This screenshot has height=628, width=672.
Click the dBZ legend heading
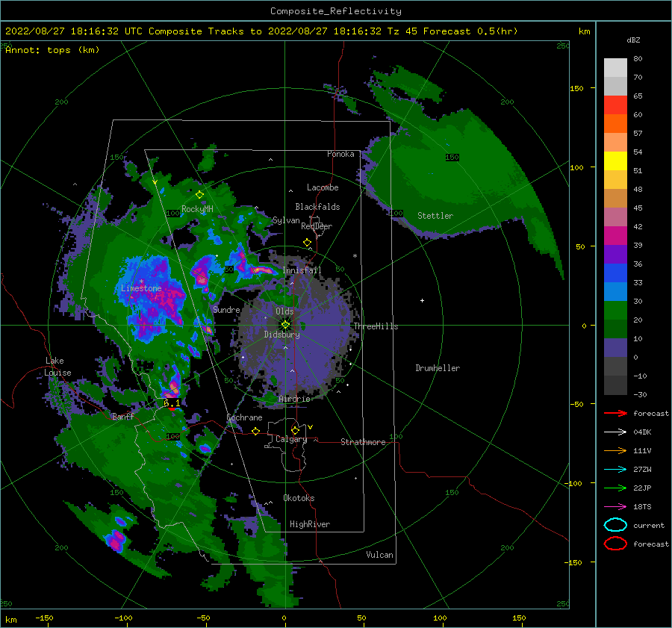pyautogui.click(x=633, y=40)
